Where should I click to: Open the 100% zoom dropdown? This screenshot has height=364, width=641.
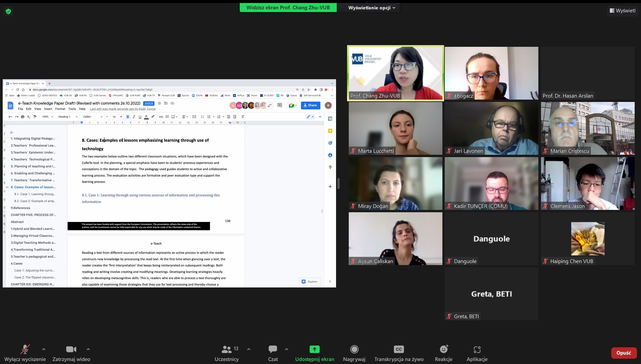pos(47,117)
